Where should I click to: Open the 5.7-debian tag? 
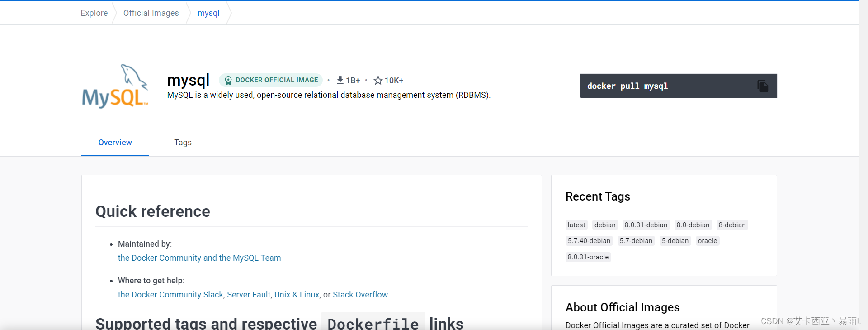point(636,241)
